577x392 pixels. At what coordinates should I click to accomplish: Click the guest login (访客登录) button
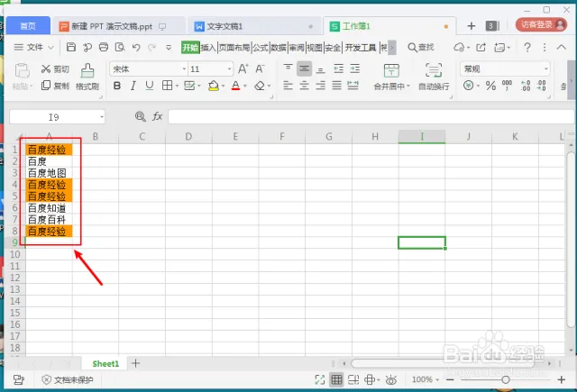pos(541,24)
